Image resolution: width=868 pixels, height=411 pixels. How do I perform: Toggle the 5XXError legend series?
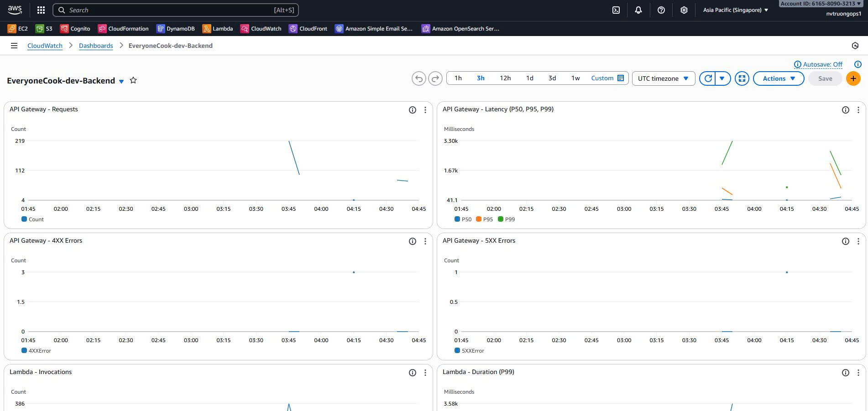coord(469,351)
